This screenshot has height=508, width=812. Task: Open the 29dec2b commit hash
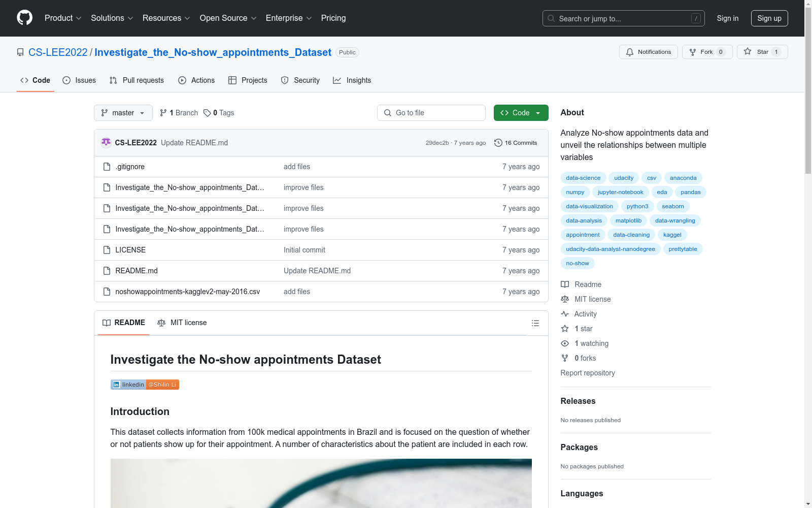click(x=437, y=143)
